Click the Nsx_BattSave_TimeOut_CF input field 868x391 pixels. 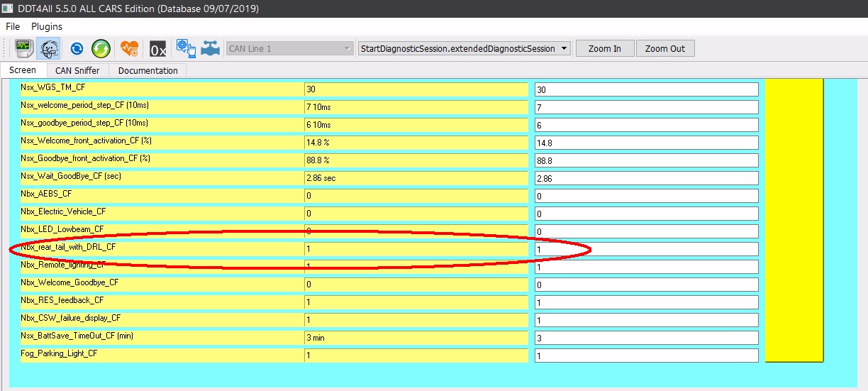(645, 338)
